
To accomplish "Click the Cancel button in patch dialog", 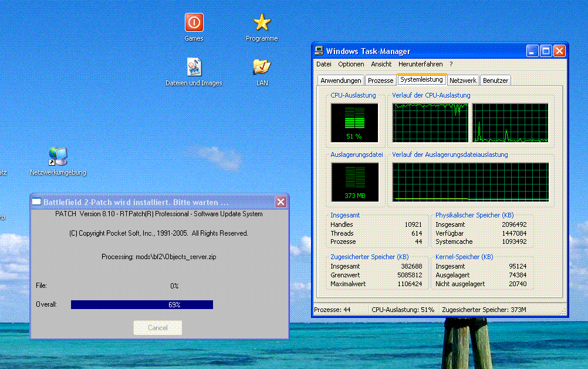I will (x=158, y=328).
